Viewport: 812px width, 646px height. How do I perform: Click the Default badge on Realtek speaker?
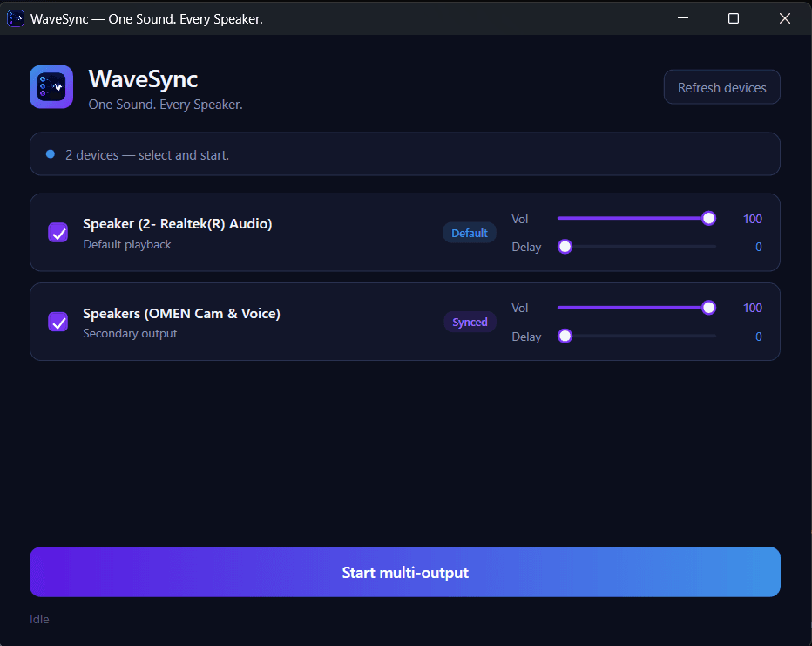coord(470,233)
